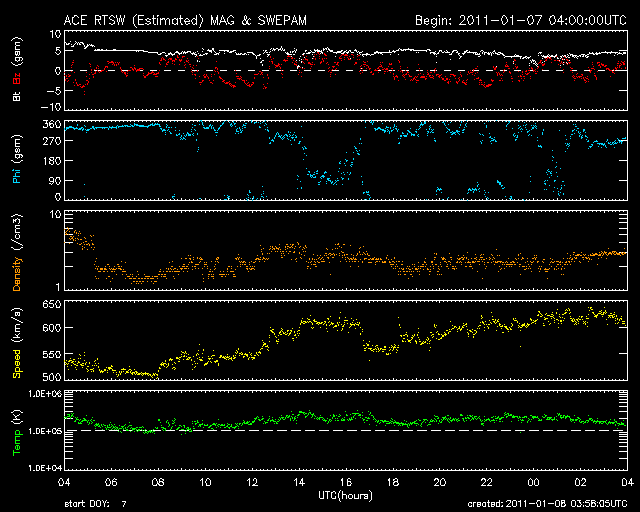Click the green 'Temp (K)' axis label
Screen dimensions: 640x512
click(17, 432)
